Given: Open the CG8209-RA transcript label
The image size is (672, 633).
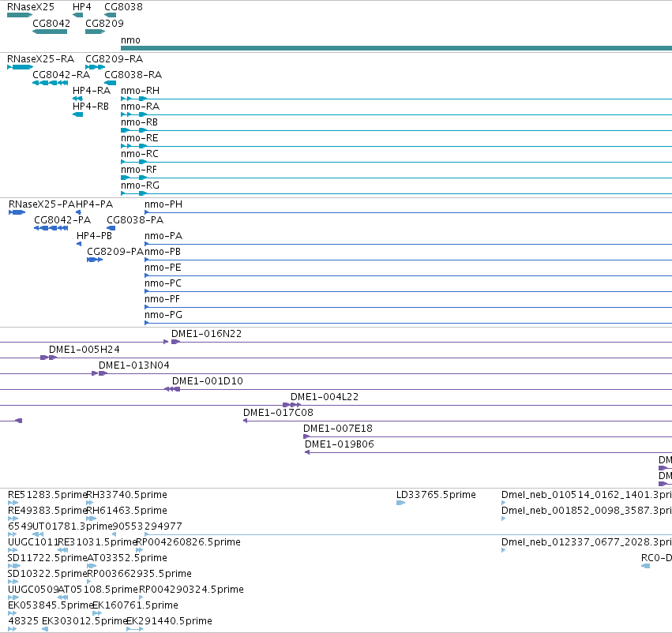Looking at the screenshot, I should click(114, 58).
